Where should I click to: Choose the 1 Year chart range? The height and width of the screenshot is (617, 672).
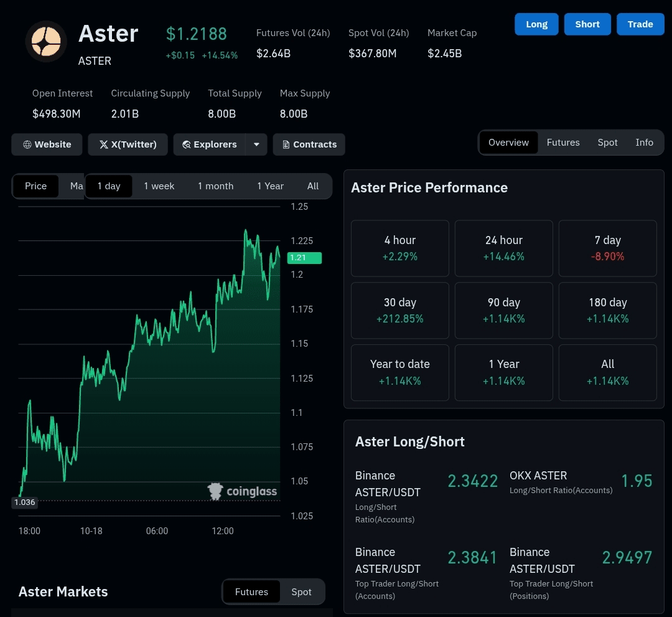click(271, 186)
